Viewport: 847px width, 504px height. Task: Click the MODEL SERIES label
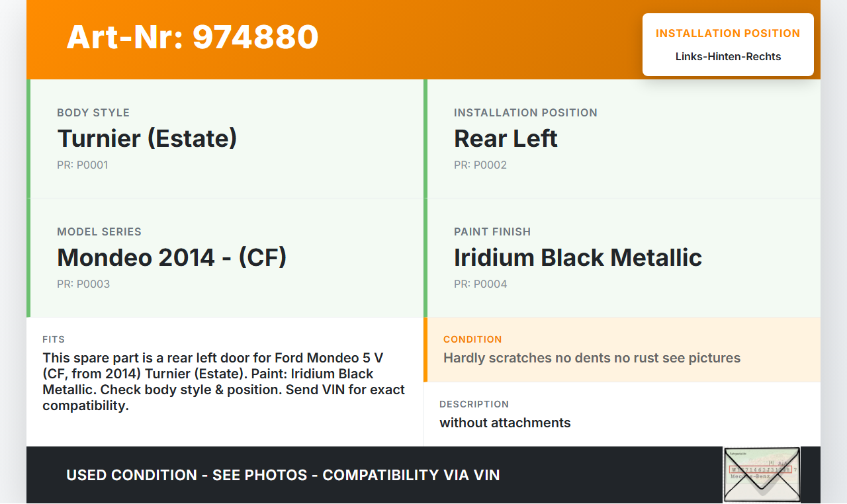coord(99,231)
